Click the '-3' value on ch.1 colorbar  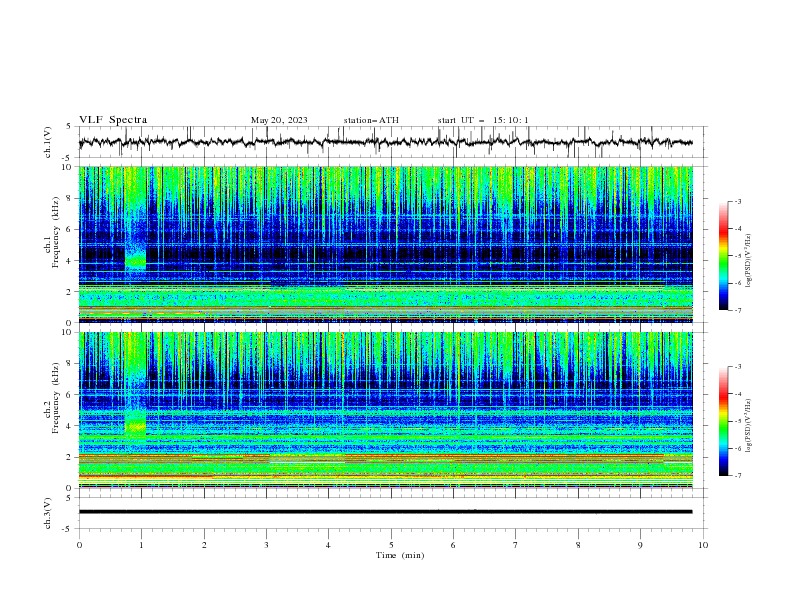737,201
